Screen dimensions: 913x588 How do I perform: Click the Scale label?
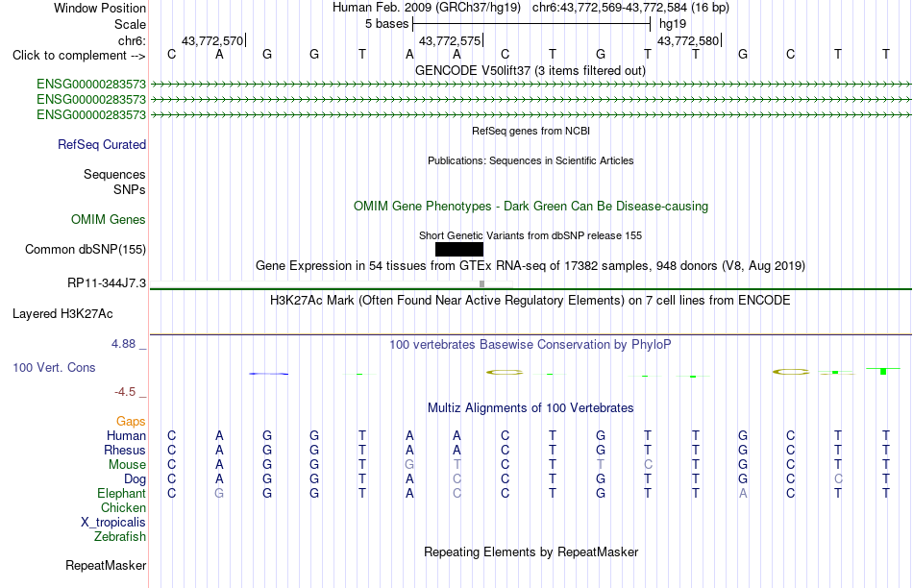pyautogui.click(x=131, y=24)
